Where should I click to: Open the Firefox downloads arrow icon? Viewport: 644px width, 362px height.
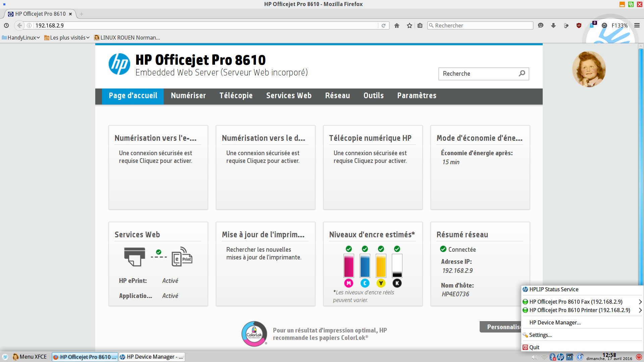coord(553,25)
